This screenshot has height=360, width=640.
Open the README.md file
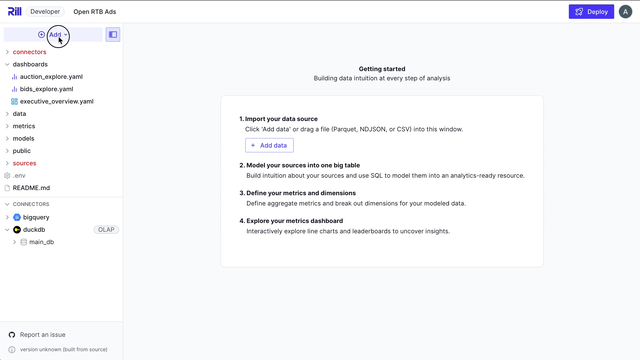[x=31, y=188]
